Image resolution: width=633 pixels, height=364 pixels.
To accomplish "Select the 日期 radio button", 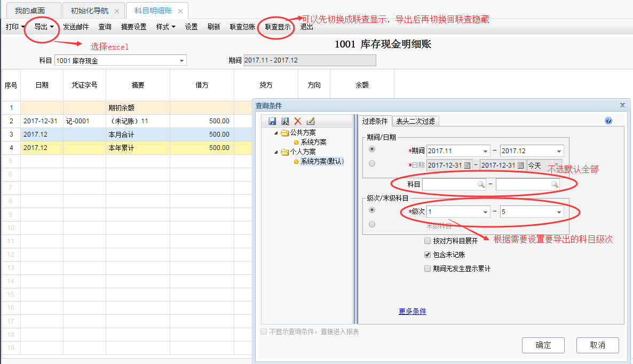I will tap(372, 164).
